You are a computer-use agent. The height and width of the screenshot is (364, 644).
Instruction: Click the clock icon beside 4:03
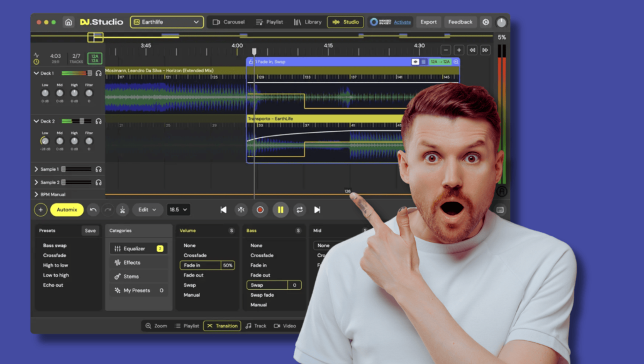click(36, 62)
